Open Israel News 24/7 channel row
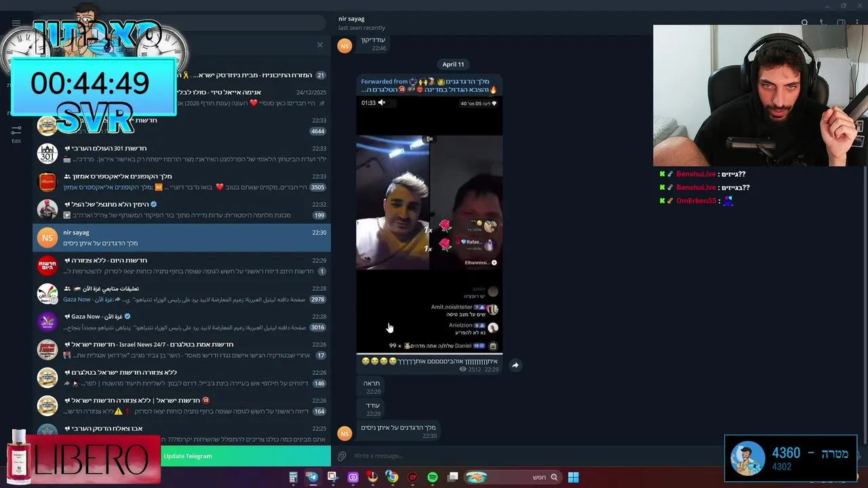This screenshot has width=868, height=488. pos(182,350)
